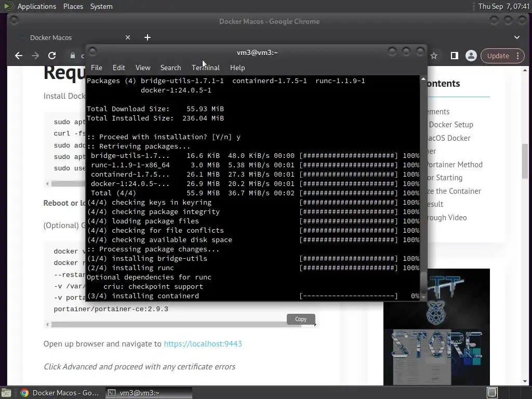Reload the Docker Macos page

click(52, 56)
